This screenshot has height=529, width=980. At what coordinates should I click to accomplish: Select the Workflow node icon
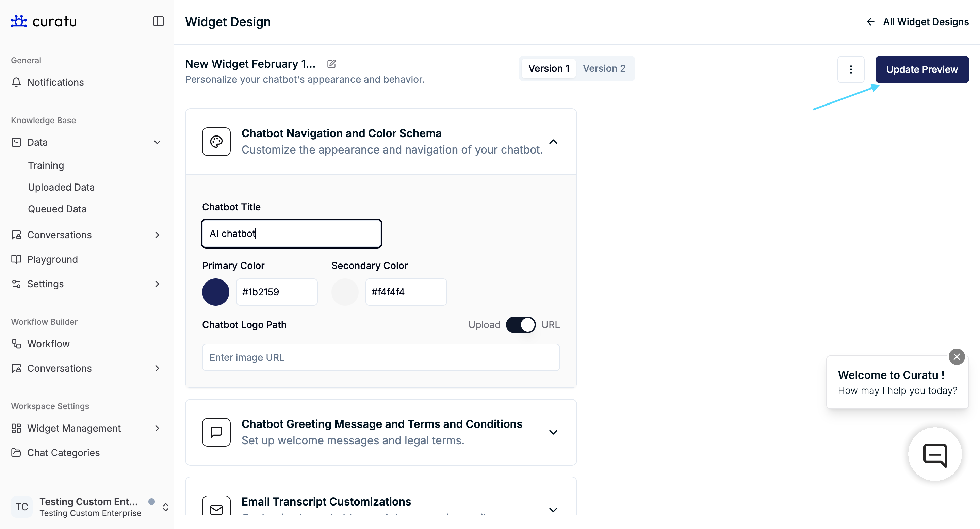click(x=16, y=344)
